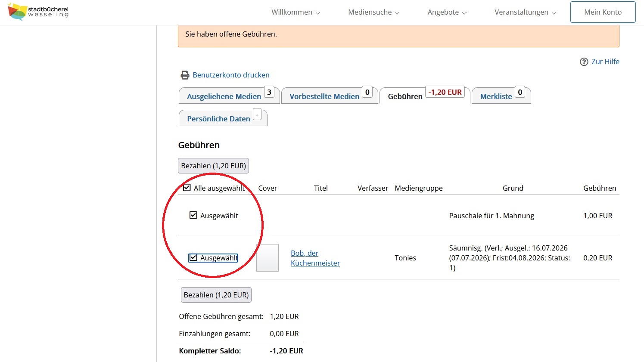Click the Offene Gebühren gesamt value 1,20 EUR
The height and width of the screenshot is (362, 644).
(x=284, y=316)
